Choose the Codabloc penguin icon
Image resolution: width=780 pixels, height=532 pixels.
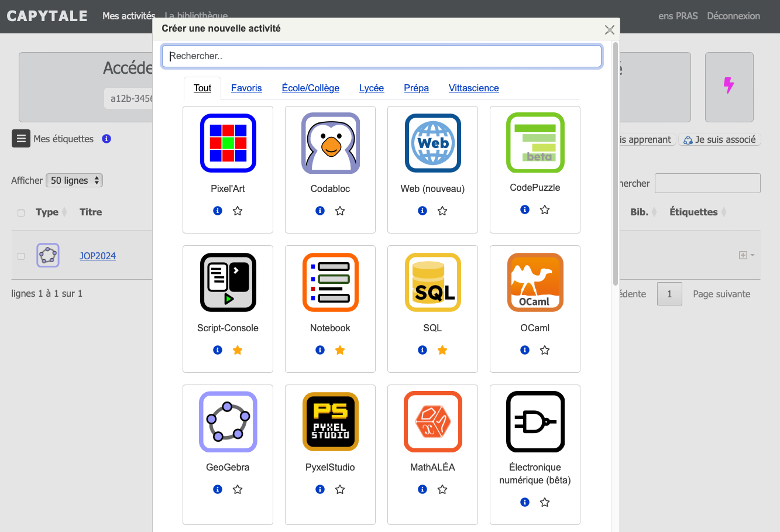pyautogui.click(x=330, y=143)
